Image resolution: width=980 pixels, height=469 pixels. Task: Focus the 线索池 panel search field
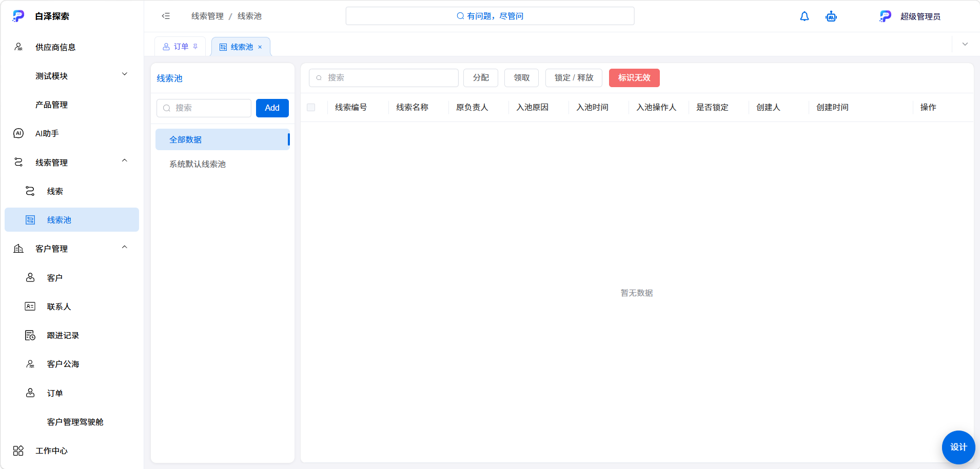coord(204,108)
